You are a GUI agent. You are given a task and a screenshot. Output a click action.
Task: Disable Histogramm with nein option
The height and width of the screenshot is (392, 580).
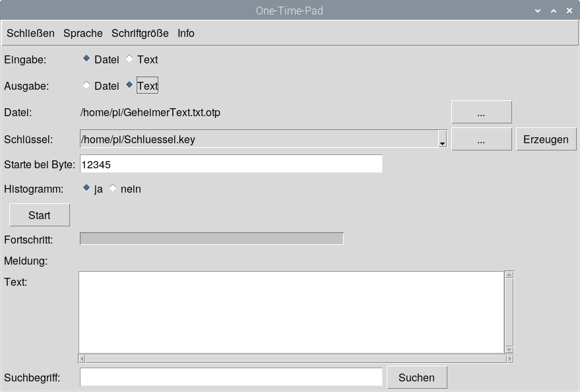point(113,188)
